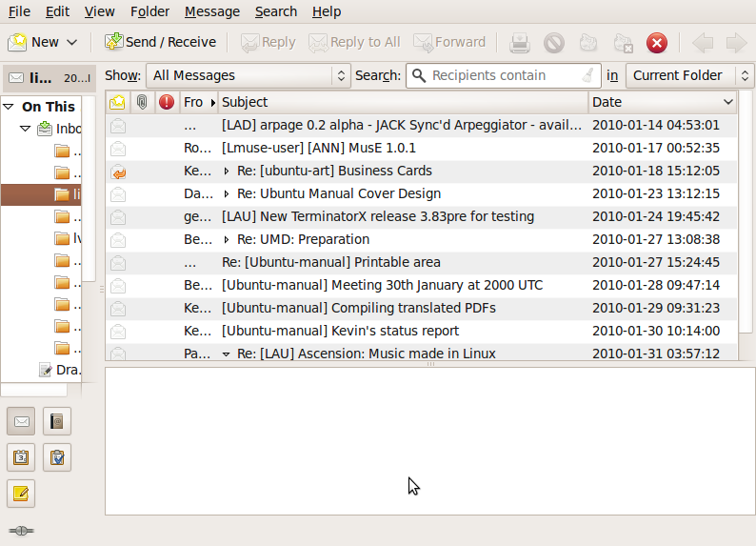Sort by the red Important flag column
Viewport: 756px width, 546px height.
point(167,102)
